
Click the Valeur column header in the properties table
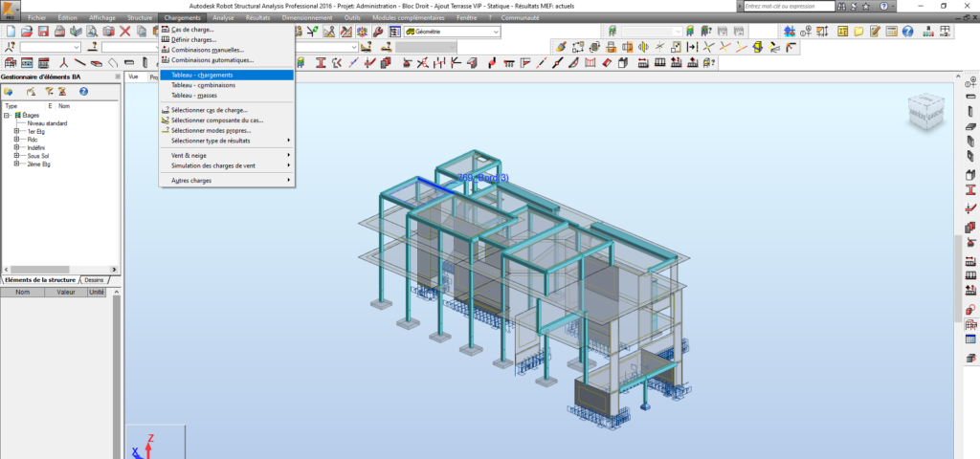tap(66, 292)
